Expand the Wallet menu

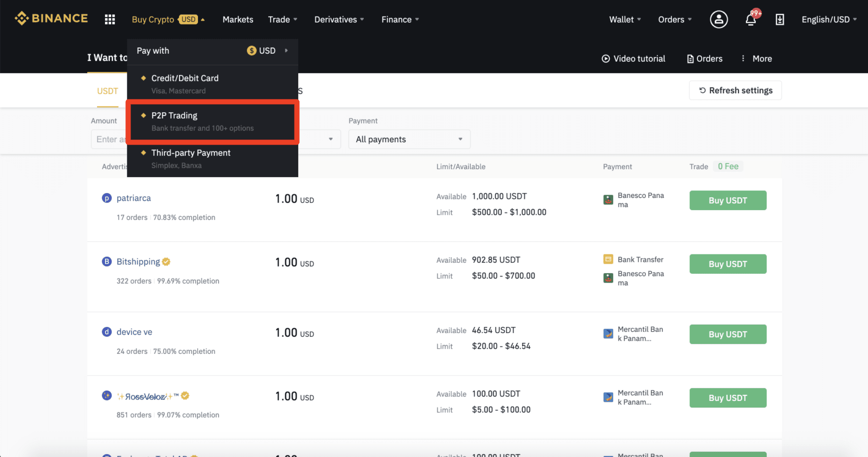click(625, 19)
